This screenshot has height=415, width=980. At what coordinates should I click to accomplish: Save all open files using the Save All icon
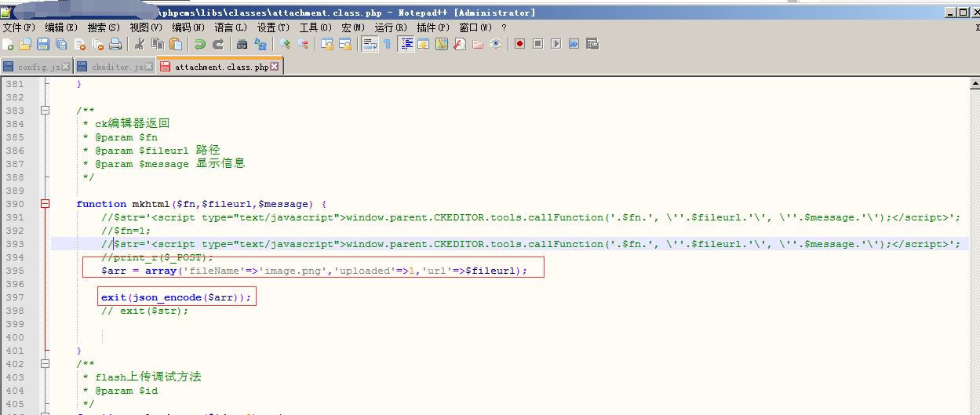pyautogui.click(x=61, y=44)
